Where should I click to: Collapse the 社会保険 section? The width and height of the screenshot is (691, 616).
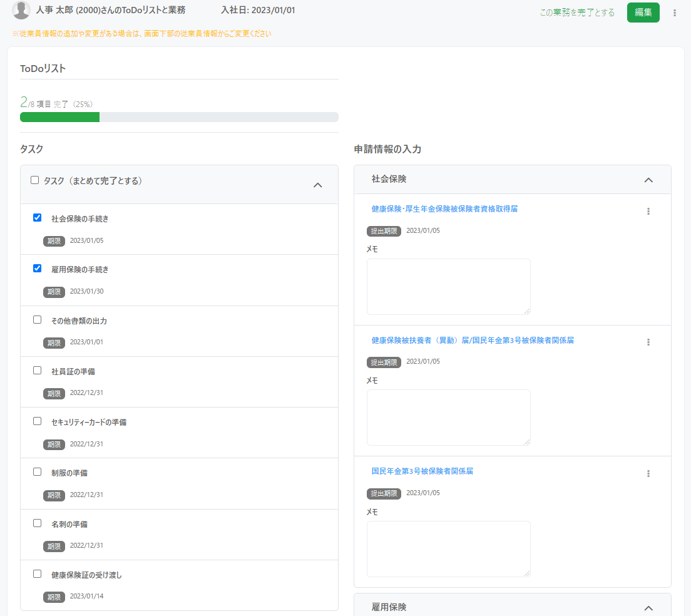(x=648, y=180)
